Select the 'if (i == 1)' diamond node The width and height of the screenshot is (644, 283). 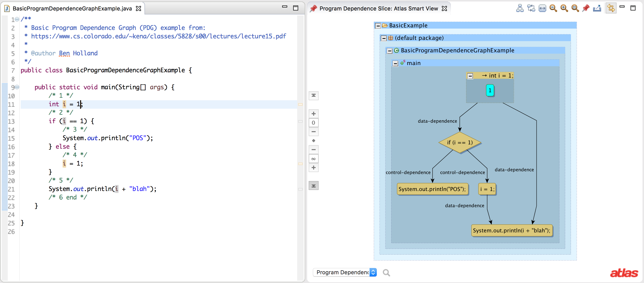click(460, 142)
